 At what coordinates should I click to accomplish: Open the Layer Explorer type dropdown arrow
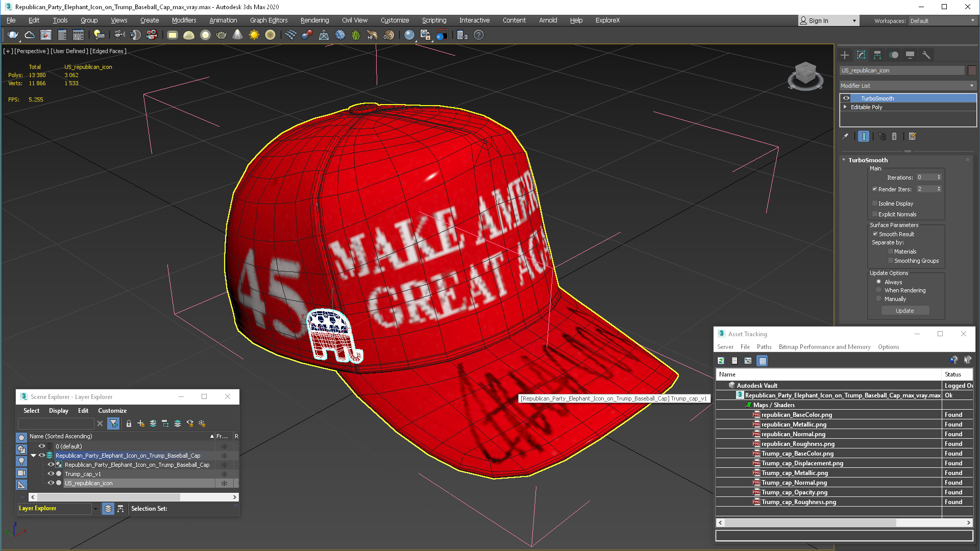click(95, 509)
